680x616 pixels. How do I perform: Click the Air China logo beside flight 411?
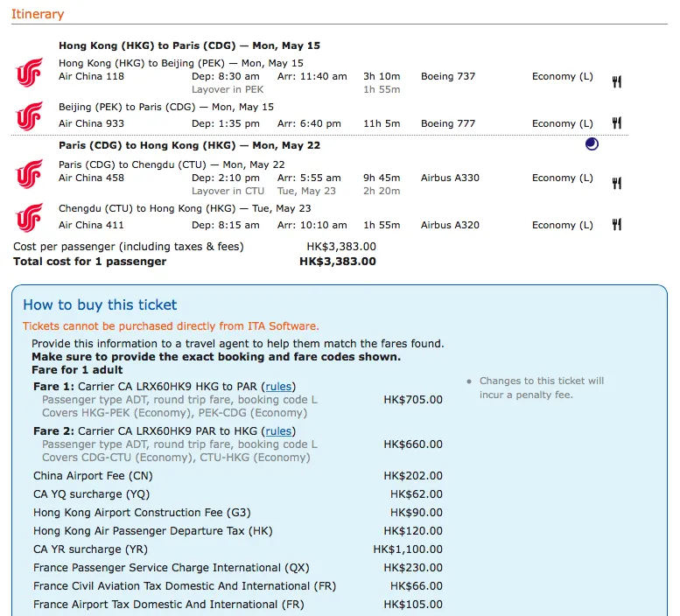click(30, 218)
